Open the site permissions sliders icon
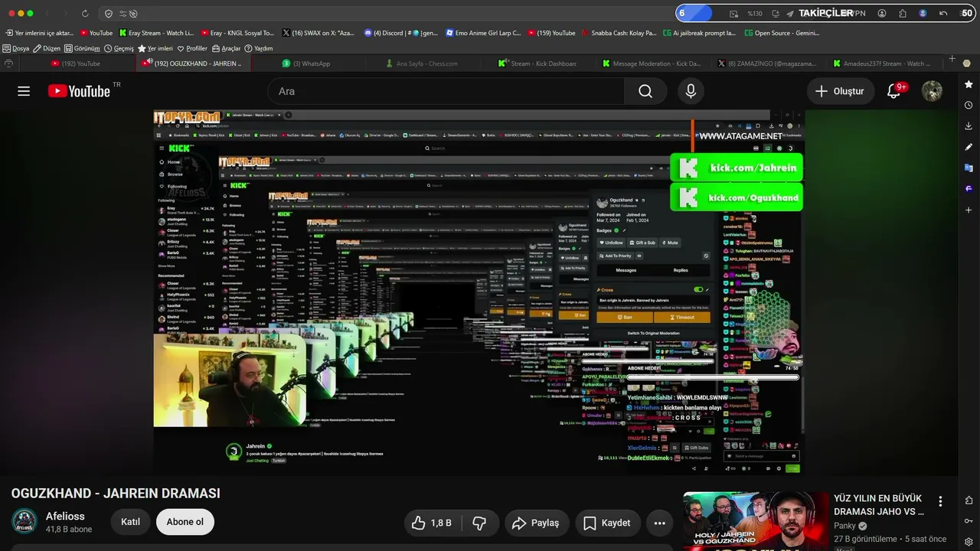The image size is (980, 551). tap(122, 14)
